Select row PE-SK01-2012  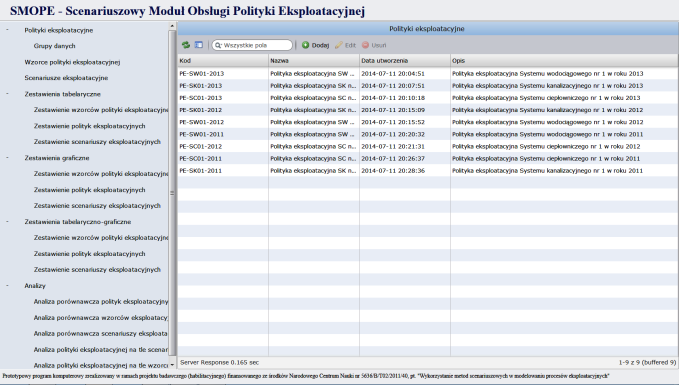pos(428,110)
